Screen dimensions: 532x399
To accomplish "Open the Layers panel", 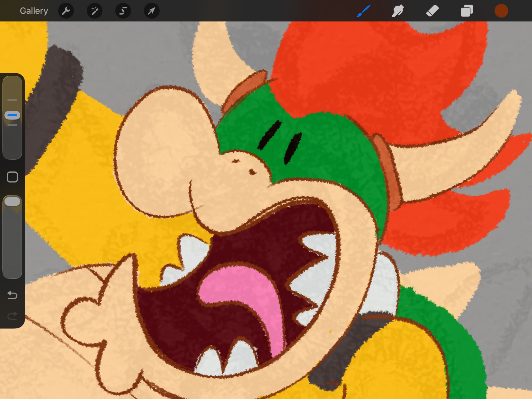I will (467, 11).
